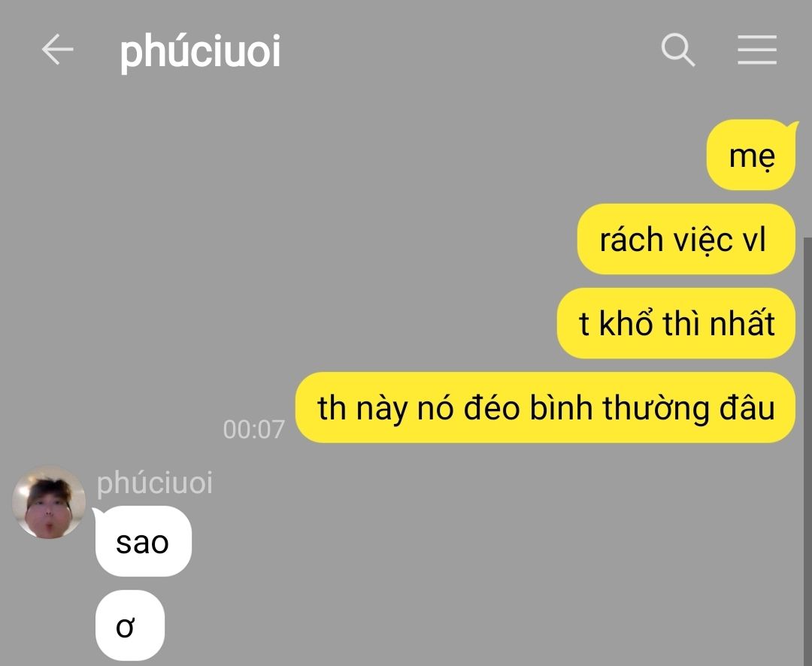Tap the white "sao" reply bubble
The width and height of the screenshot is (812, 666).
(144, 541)
